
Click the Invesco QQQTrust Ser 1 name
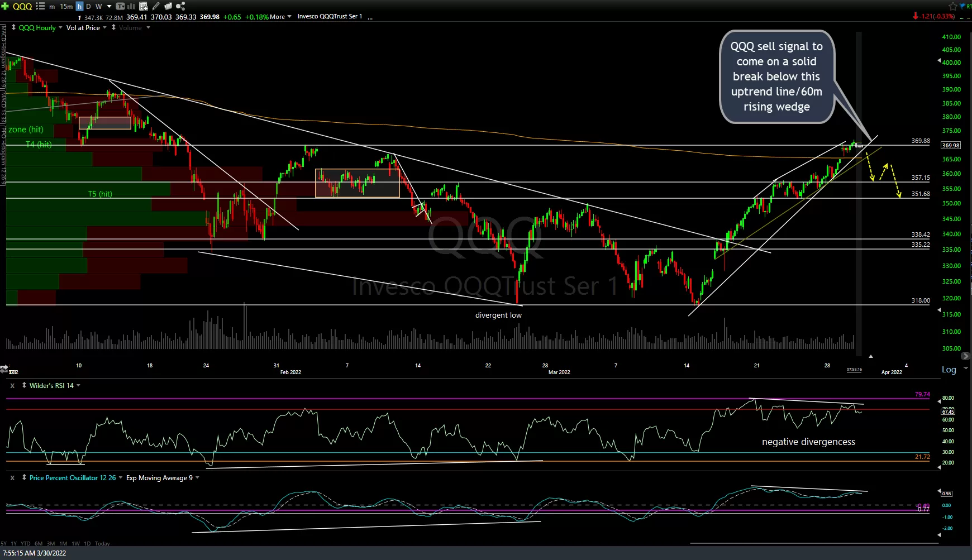click(330, 17)
